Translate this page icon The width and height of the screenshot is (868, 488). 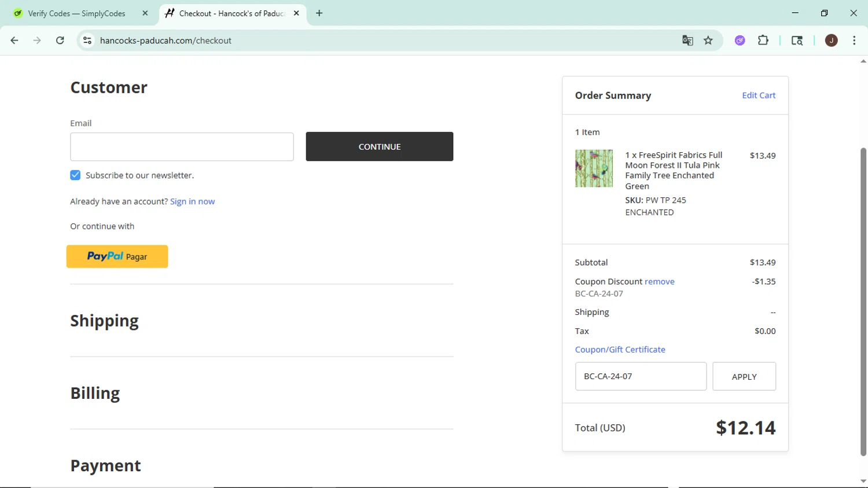(x=687, y=41)
